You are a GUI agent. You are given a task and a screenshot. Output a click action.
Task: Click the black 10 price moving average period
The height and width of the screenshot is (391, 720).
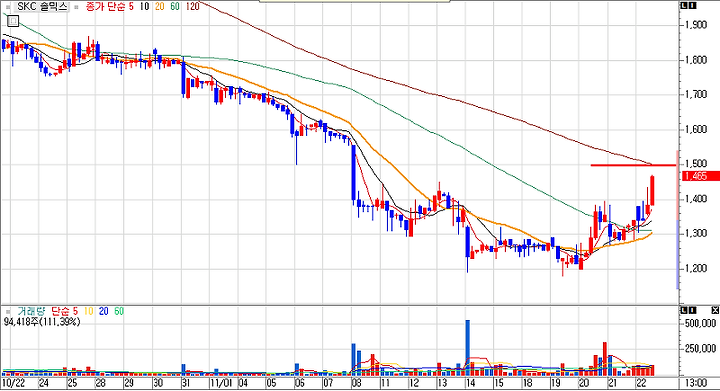click(144, 7)
